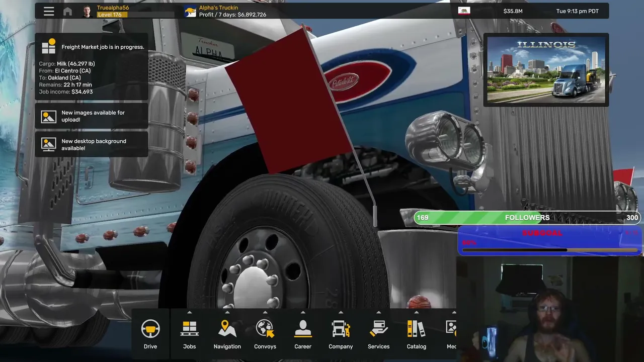Click the New images available for upload text
Viewport: 644px width, 362px height.
pyautogui.click(x=93, y=116)
